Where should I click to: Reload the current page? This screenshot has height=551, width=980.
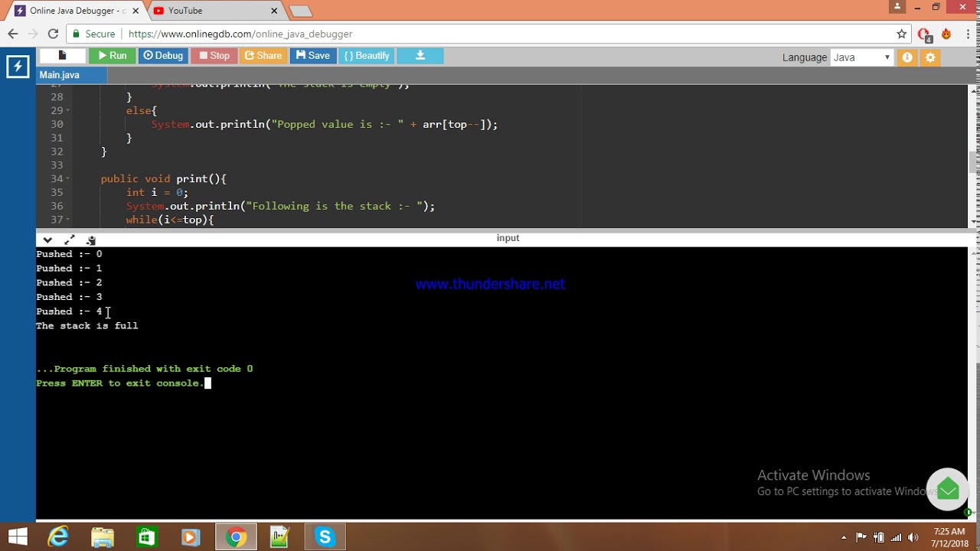point(53,34)
